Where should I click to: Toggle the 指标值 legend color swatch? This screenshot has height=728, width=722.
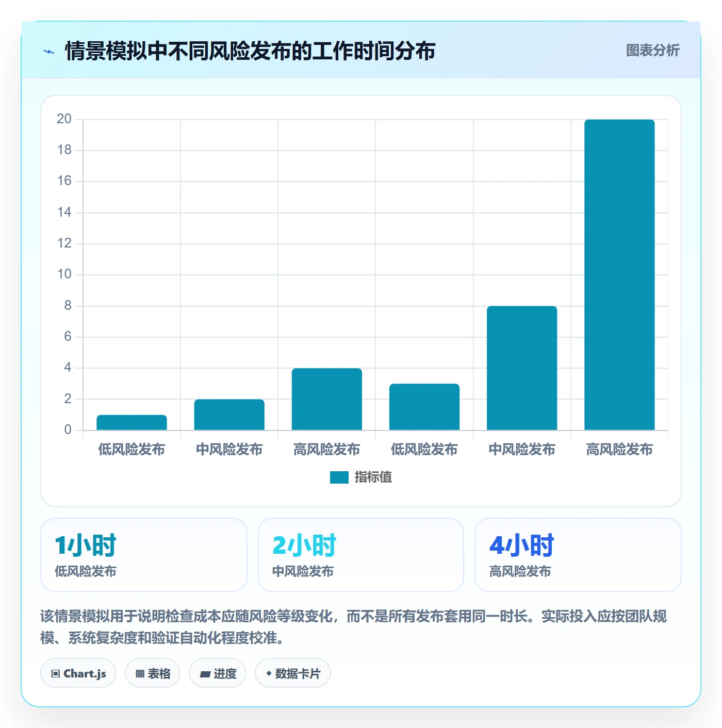click(339, 477)
